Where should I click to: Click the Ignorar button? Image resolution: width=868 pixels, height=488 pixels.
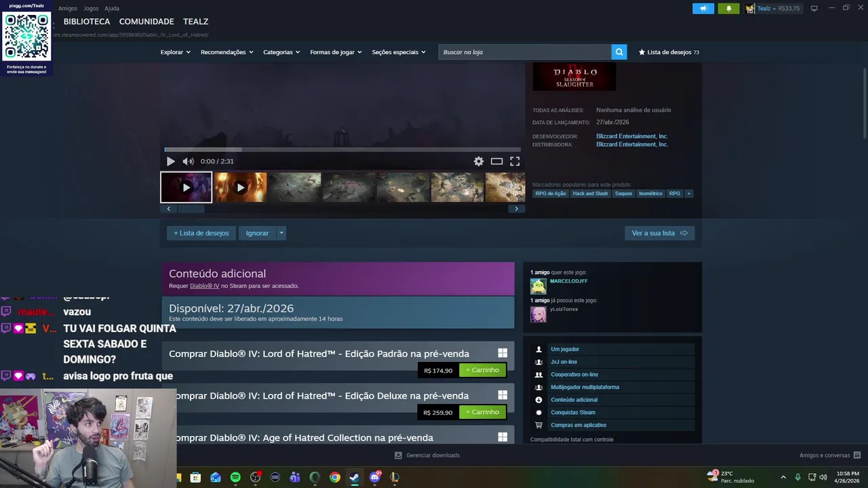(258, 233)
